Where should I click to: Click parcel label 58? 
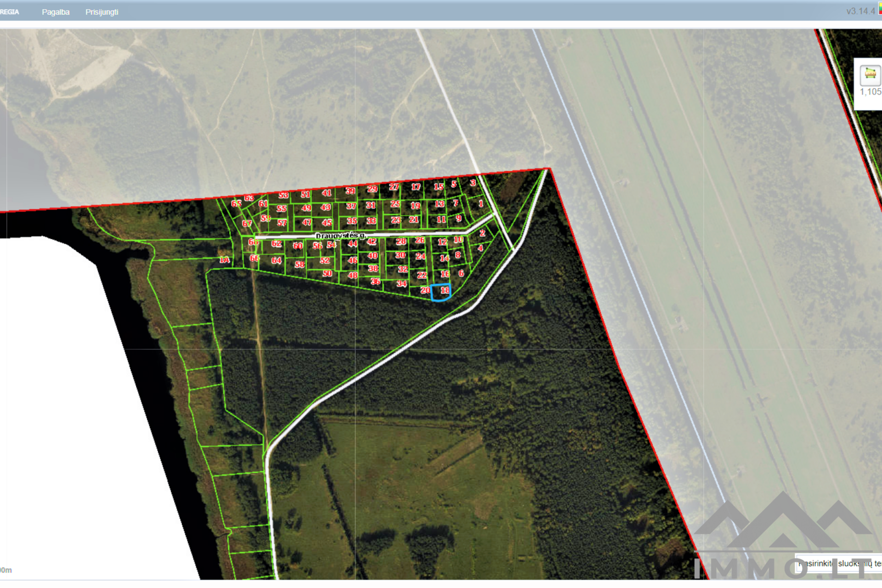click(x=300, y=264)
